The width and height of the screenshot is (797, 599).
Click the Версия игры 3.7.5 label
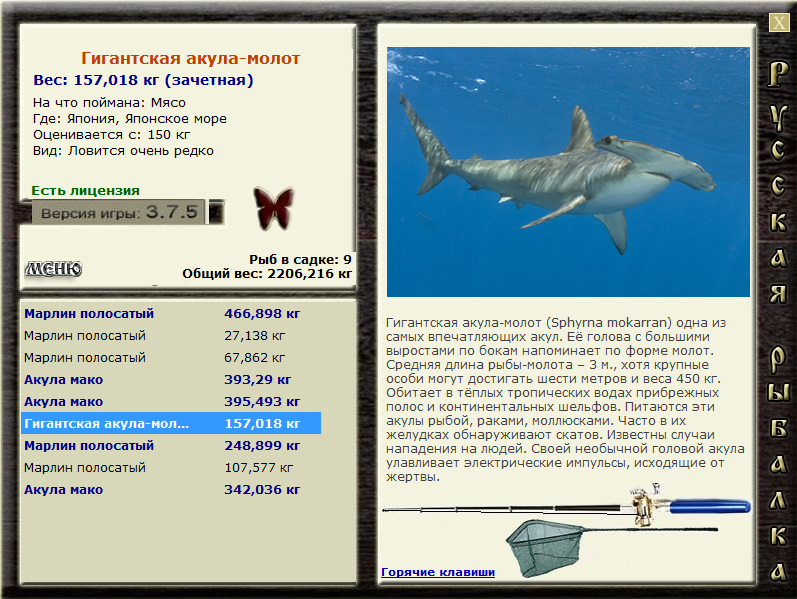(x=118, y=212)
